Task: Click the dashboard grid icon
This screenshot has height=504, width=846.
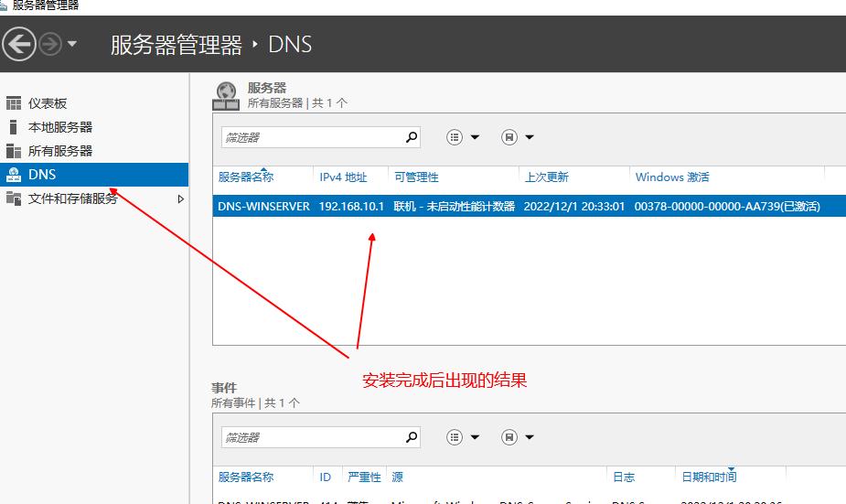Action: click(14, 103)
